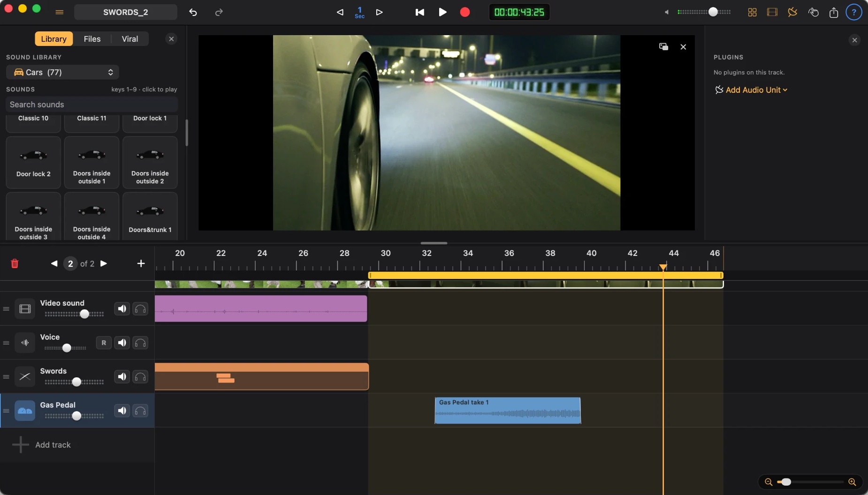The image size is (868, 495).
Task: Start playback with the play button
Action: (442, 12)
